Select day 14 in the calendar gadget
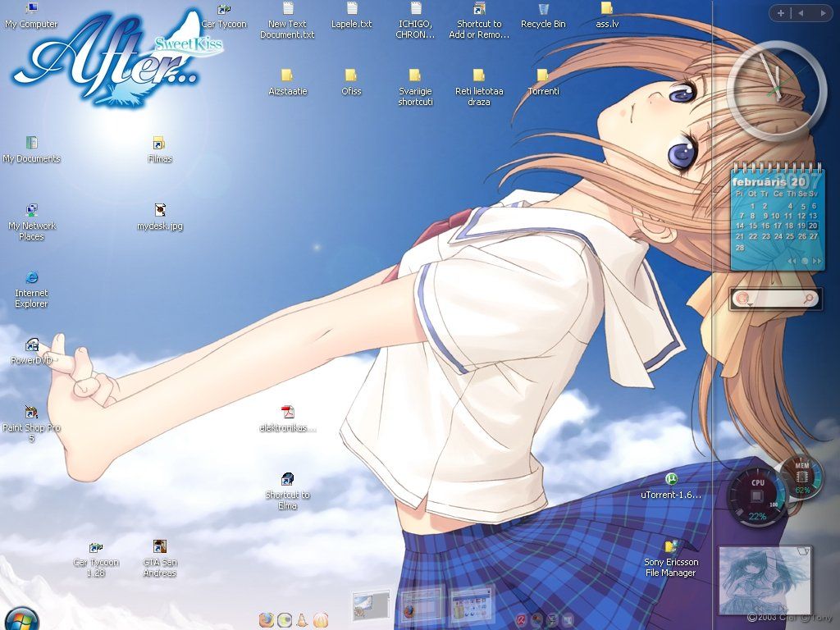Viewport: 840px width, 630px height. (740, 226)
